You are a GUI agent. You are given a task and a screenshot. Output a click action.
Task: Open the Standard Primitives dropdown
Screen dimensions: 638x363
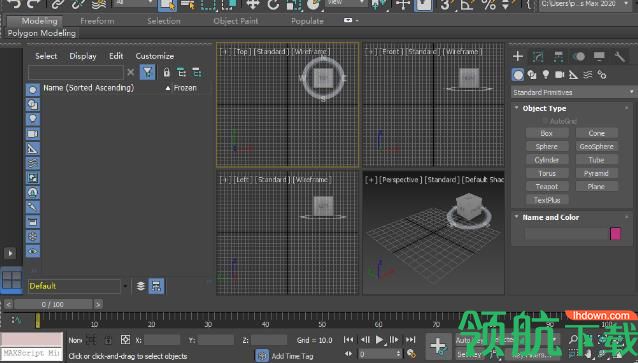573,92
